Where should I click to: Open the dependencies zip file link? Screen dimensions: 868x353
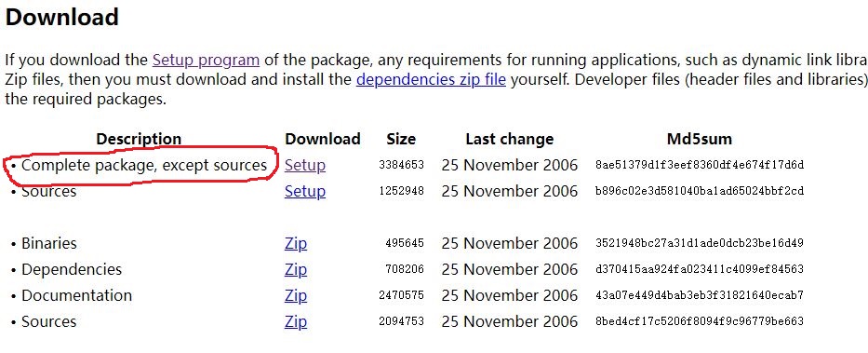432,80
